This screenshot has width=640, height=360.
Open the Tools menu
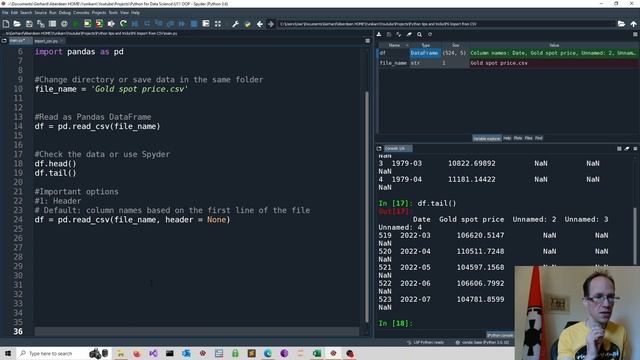113,13
